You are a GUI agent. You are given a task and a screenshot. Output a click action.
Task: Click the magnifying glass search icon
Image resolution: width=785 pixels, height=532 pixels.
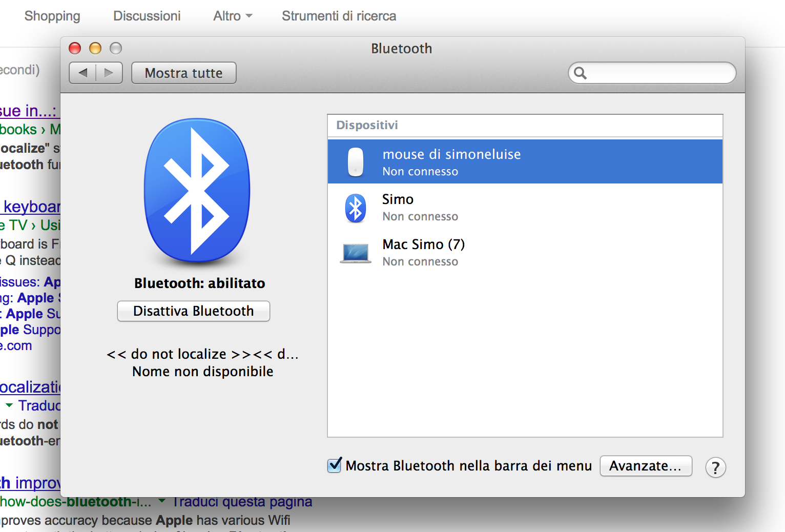[580, 73]
